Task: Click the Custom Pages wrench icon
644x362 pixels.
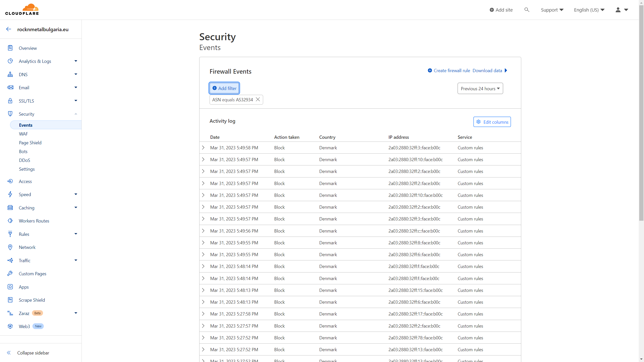Action: [10, 273]
